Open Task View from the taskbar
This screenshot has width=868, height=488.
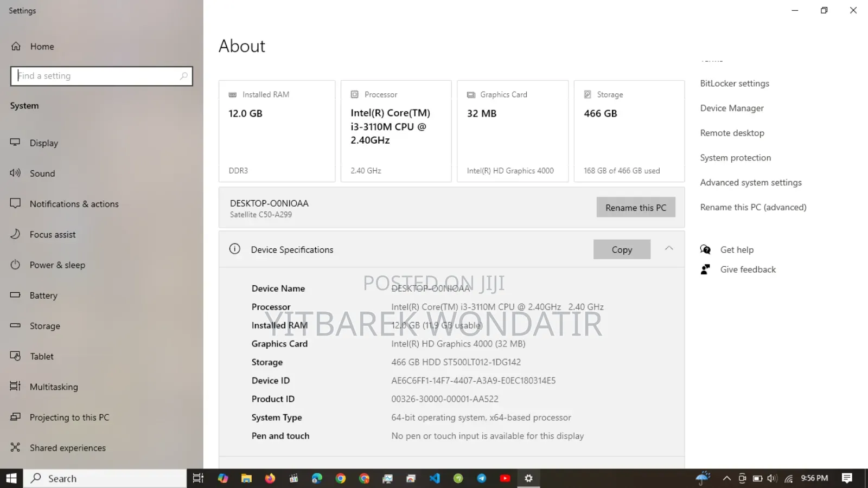[x=197, y=478]
